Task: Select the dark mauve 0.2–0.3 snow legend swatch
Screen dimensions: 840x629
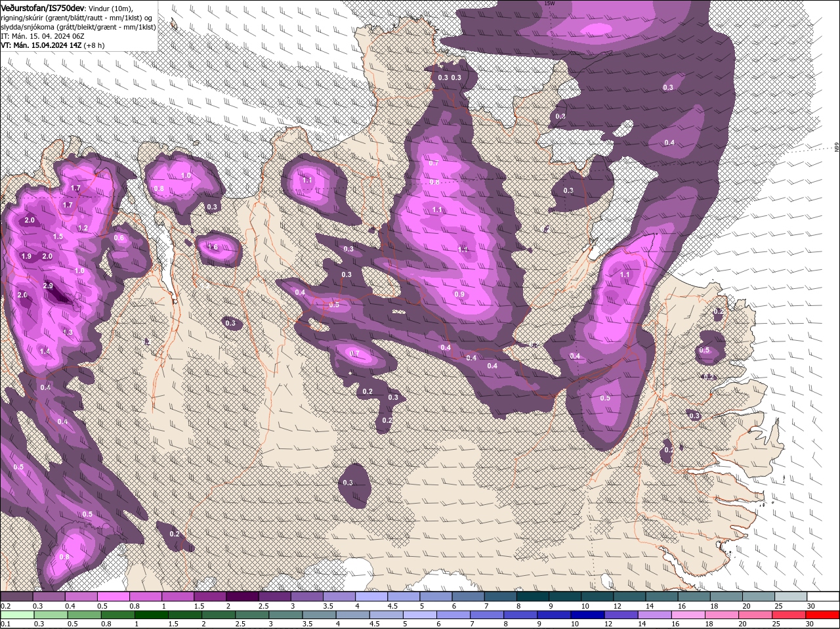Action: click(x=16, y=596)
